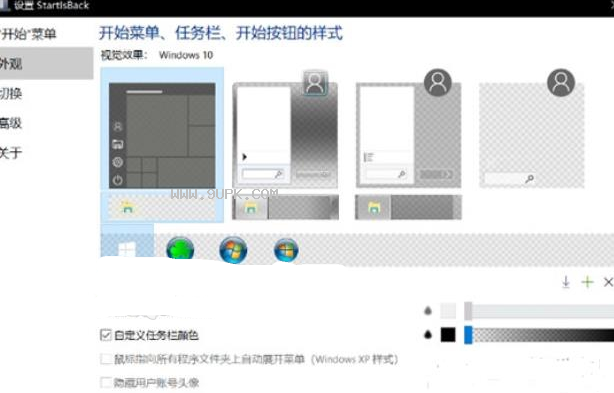Image resolution: width=614 pixels, height=393 pixels.
Task: Click the X to remove selected style
Action: click(x=608, y=282)
